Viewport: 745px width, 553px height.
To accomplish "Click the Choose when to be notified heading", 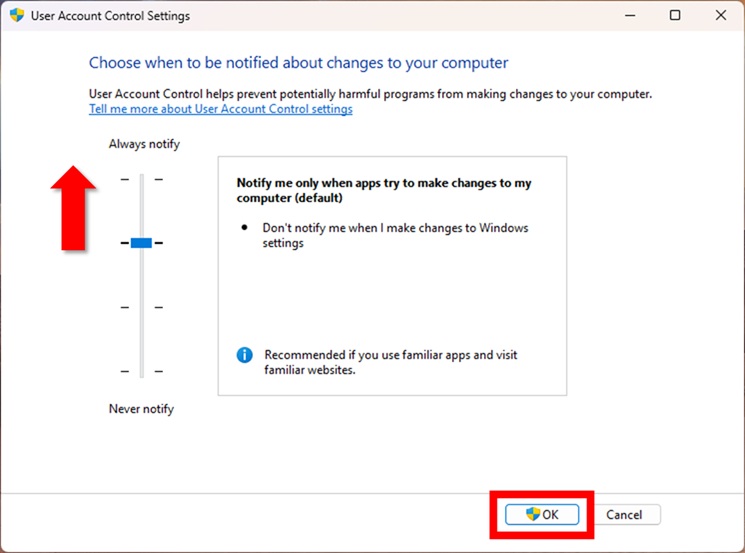I will [x=298, y=62].
